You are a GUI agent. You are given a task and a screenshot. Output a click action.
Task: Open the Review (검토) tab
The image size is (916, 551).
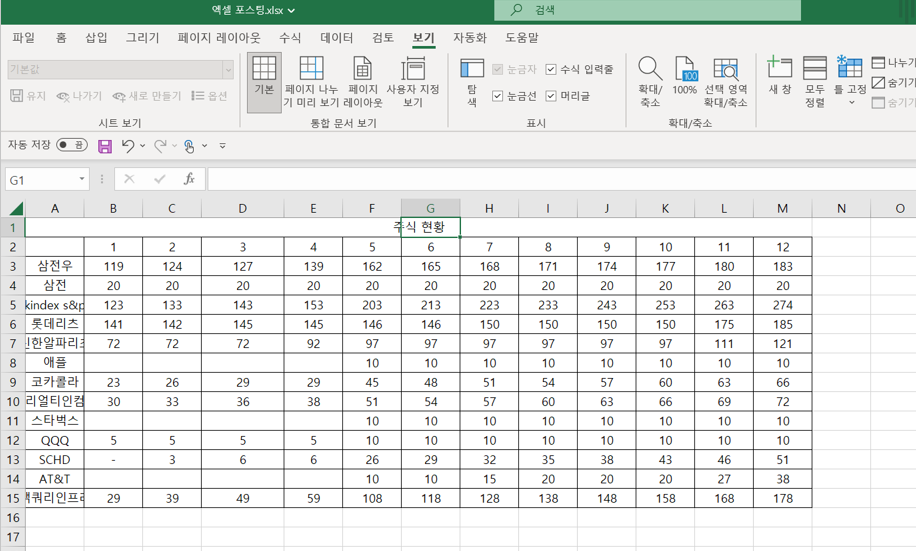[383, 38]
